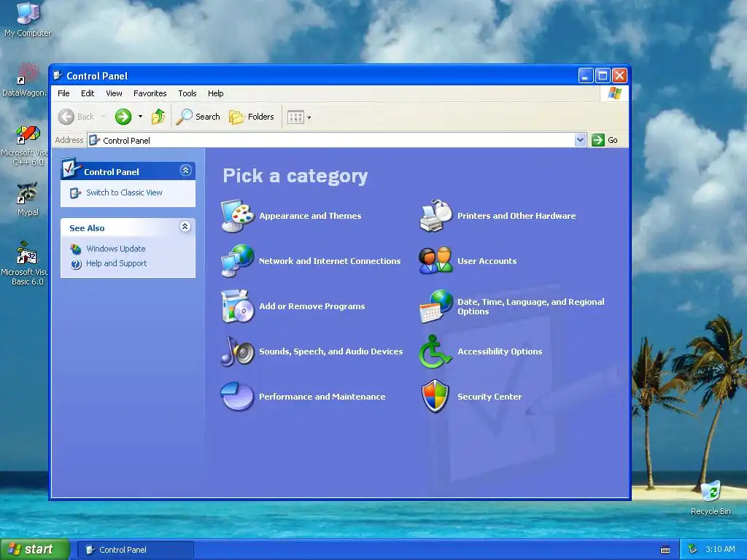Select Microsoft Visual Basic 6.0 desktop icon
This screenshot has width=747, height=560.
[25, 263]
